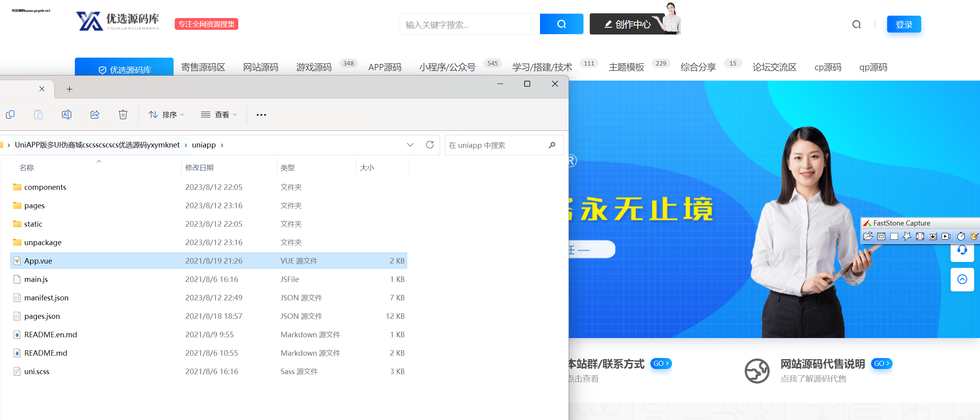The height and width of the screenshot is (420, 980).
Task: Click the 输入关键字搜索 search field
Action: point(470,24)
